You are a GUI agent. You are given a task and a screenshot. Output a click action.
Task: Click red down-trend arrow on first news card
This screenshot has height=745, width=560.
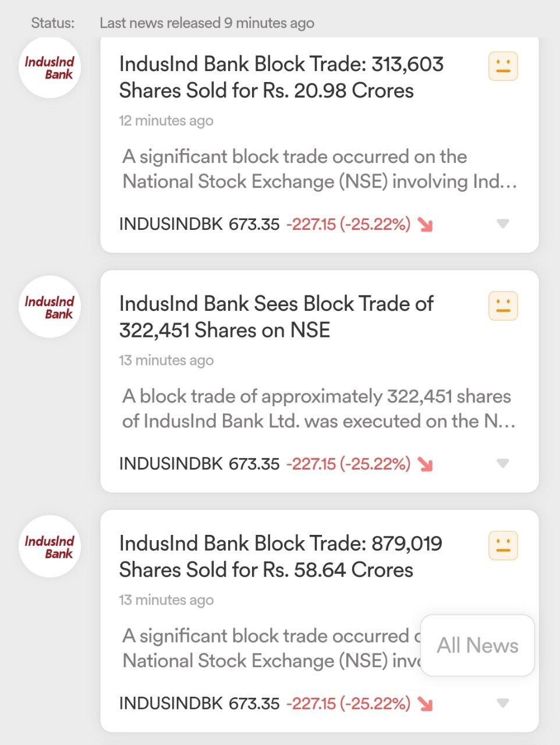tap(426, 225)
